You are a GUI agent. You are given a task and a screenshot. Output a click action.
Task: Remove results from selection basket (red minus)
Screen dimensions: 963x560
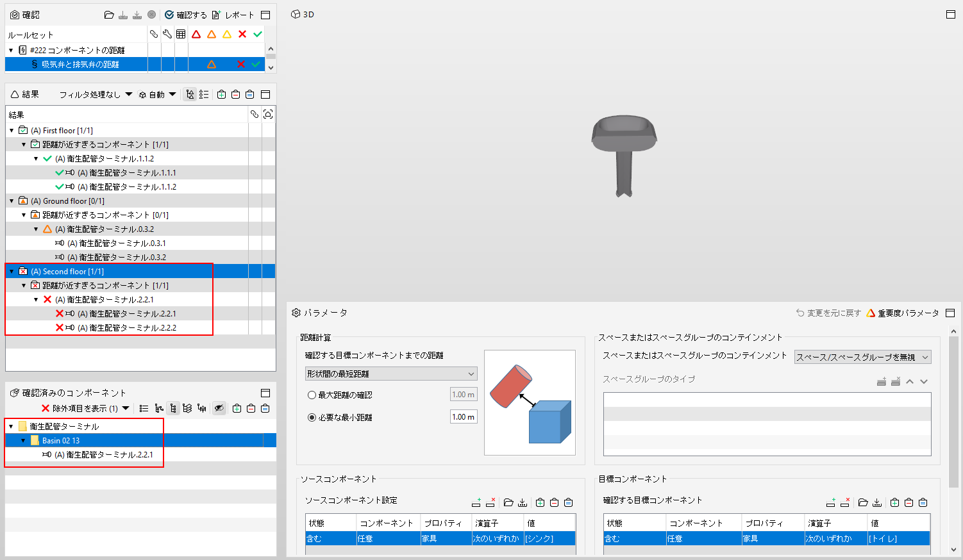point(235,94)
